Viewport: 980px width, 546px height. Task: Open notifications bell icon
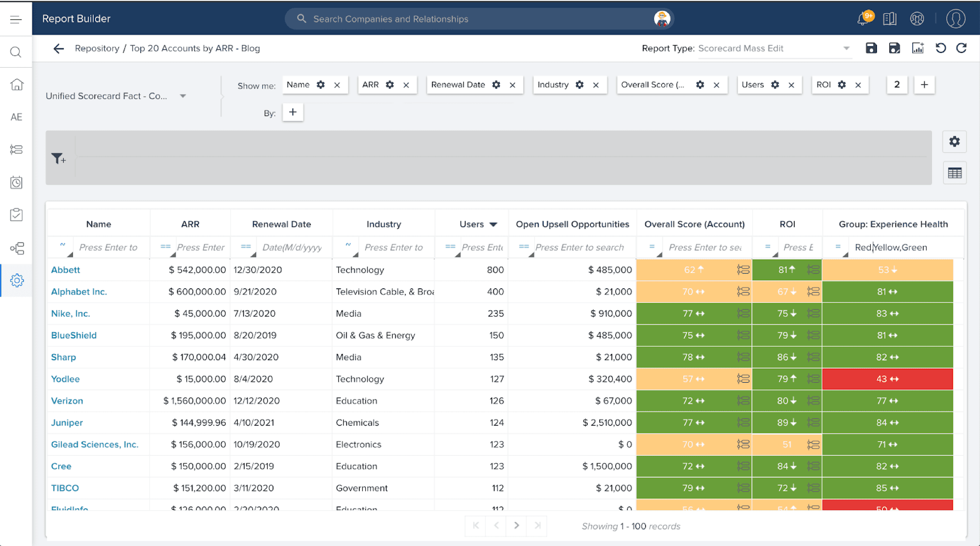tap(863, 19)
